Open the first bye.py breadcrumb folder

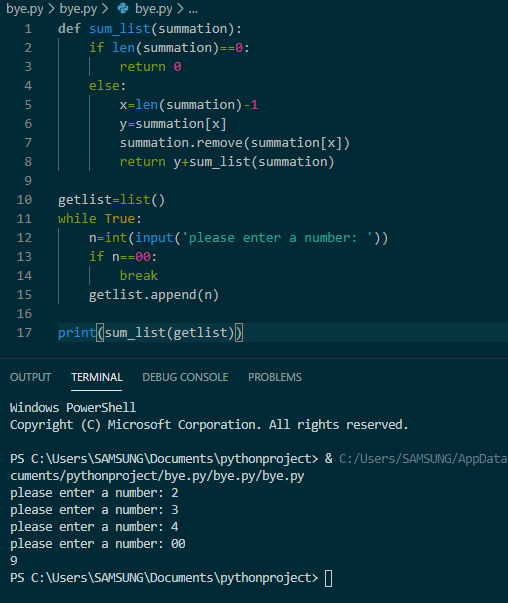(25, 8)
